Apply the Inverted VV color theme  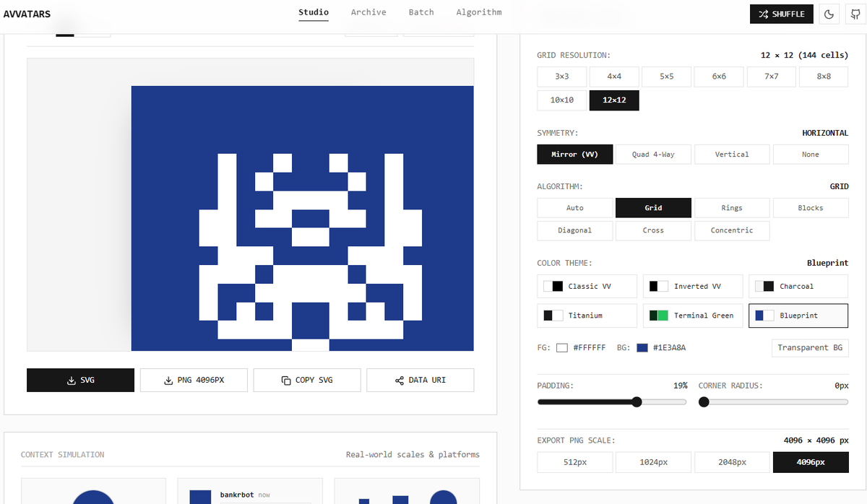(x=693, y=287)
